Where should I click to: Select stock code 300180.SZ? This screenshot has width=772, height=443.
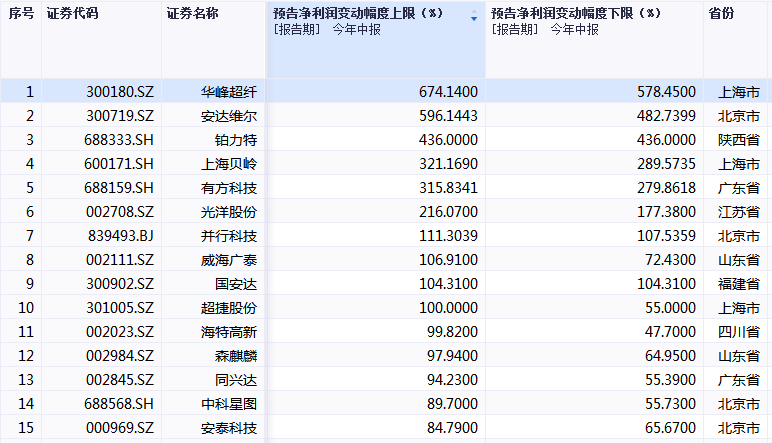(120, 92)
